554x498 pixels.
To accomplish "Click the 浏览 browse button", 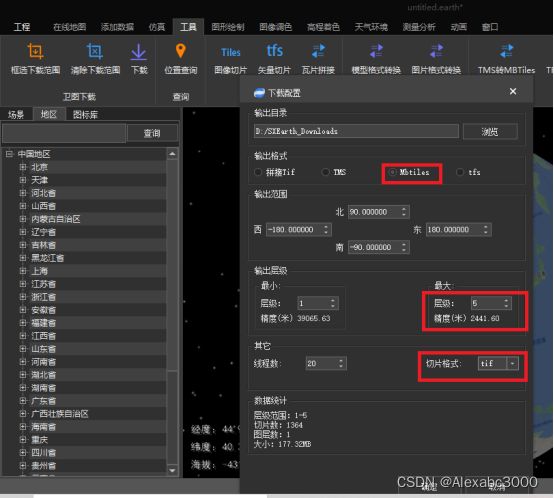I will [490, 132].
